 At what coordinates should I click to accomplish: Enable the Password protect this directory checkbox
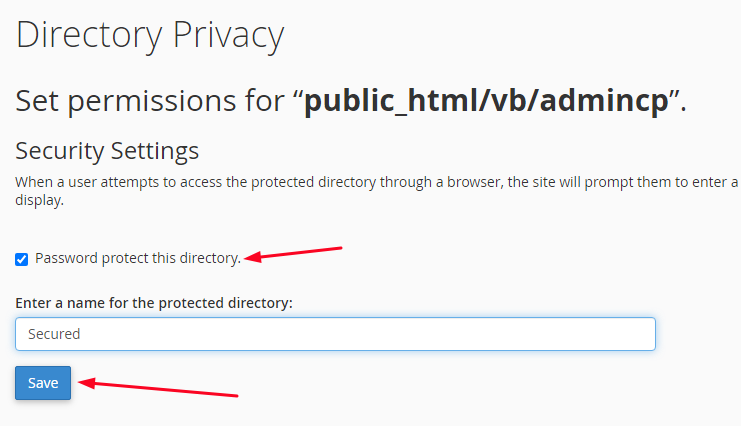[x=21, y=259]
